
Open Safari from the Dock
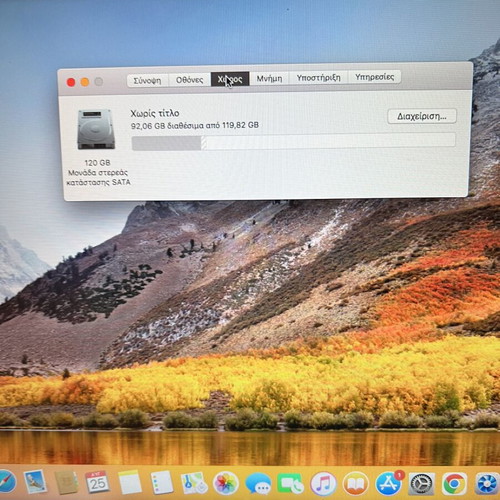6,482
